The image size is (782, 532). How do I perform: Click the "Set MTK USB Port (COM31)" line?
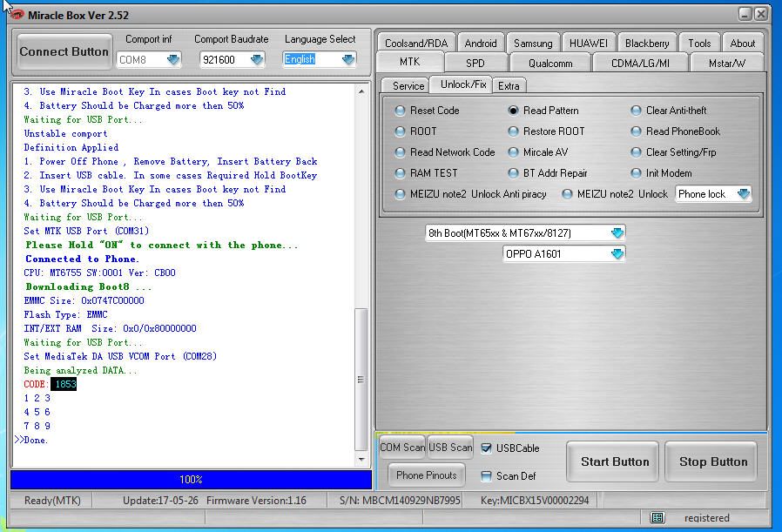point(86,231)
